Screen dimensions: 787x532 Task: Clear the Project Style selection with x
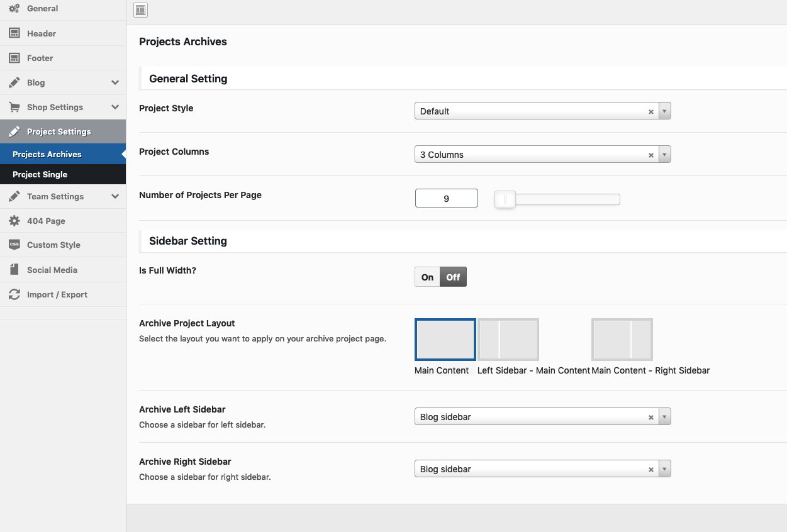tap(650, 112)
